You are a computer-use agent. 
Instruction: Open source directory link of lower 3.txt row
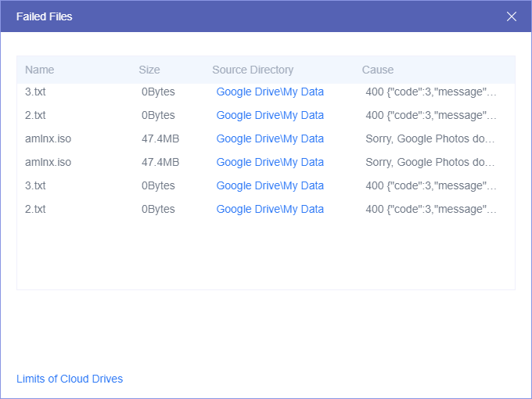coord(270,185)
